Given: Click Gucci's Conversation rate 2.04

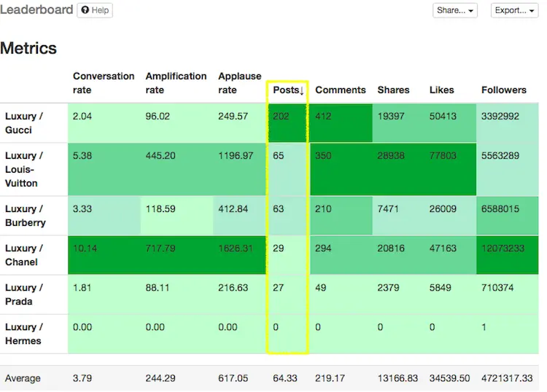Looking at the screenshot, I should (82, 116).
